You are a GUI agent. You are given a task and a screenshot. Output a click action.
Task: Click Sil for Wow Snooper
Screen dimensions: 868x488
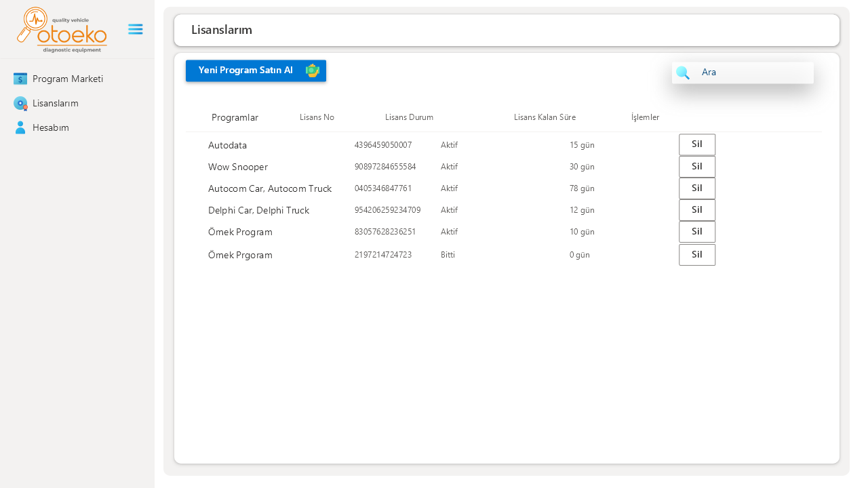click(697, 166)
